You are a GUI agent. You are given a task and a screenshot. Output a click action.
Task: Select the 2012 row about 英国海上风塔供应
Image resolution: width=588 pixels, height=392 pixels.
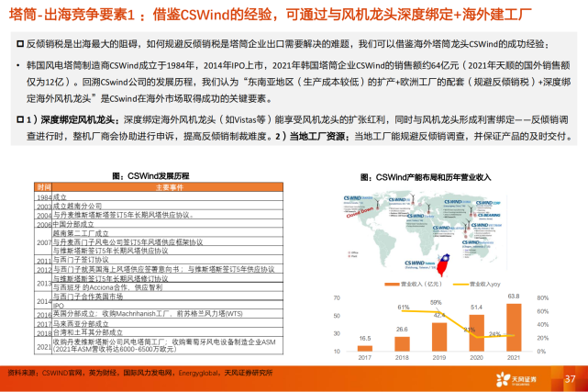[x=159, y=269]
